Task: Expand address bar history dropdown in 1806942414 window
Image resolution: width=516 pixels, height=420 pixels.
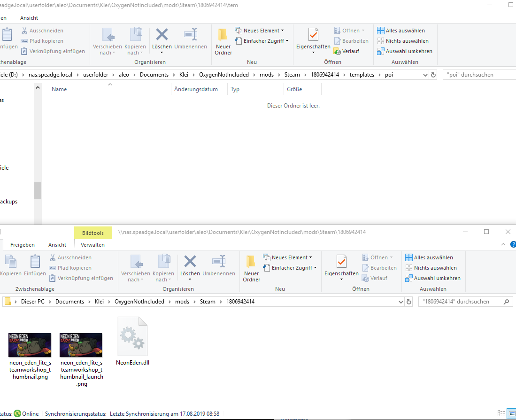Action: pos(400,302)
